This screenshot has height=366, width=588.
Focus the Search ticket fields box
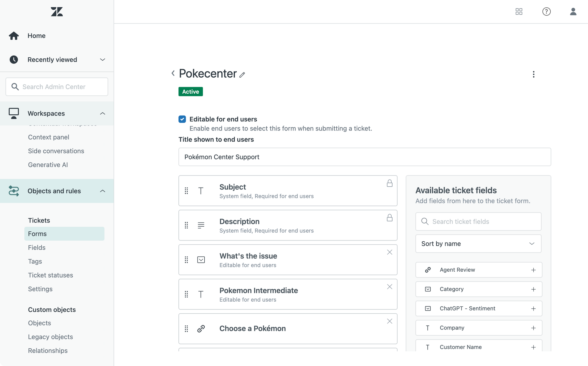coord(478,222)
